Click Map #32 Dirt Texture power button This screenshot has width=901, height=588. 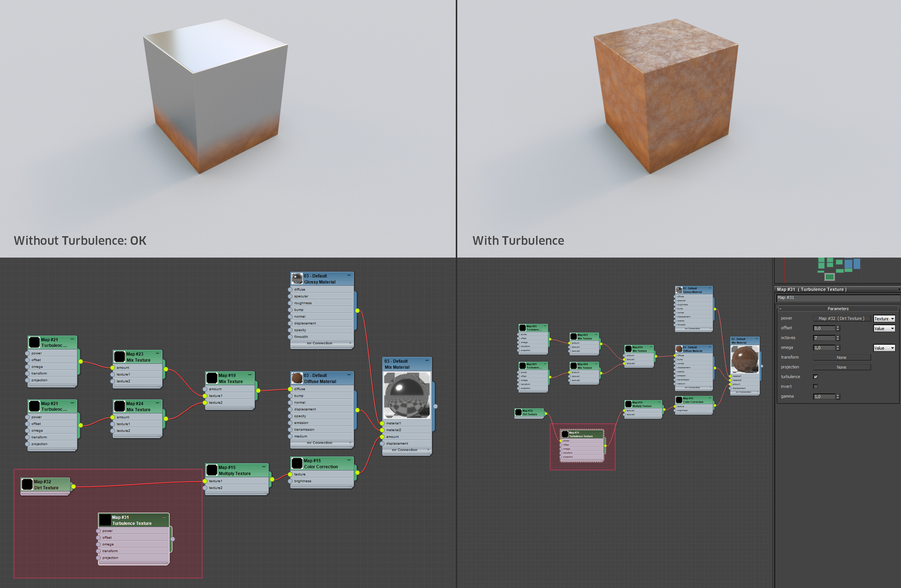coord(841,318)
